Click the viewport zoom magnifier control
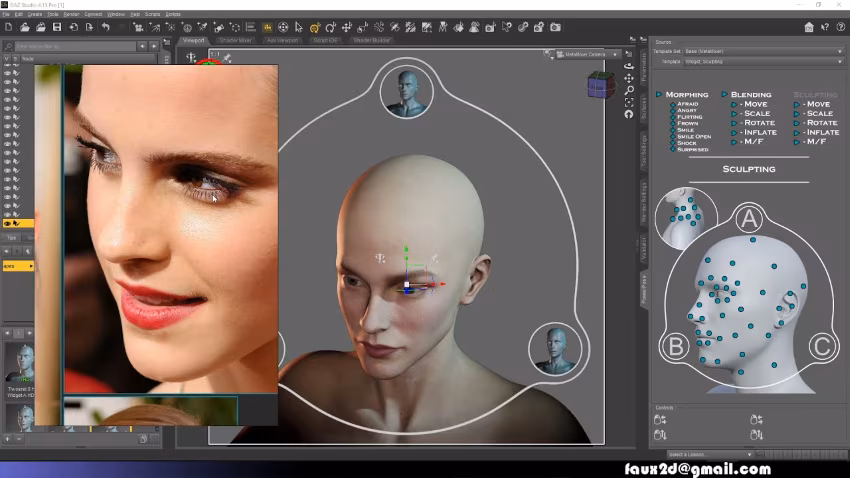This screenshot has height=478, width=850. (629, 90)
